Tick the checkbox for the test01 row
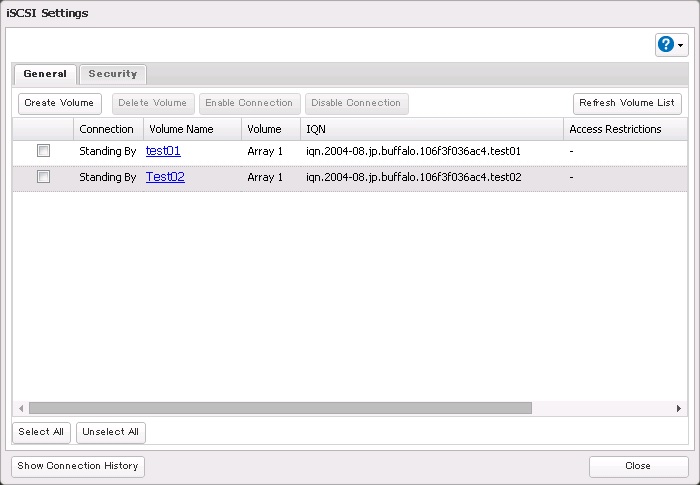700x485 pixels. tap(43, 151)
